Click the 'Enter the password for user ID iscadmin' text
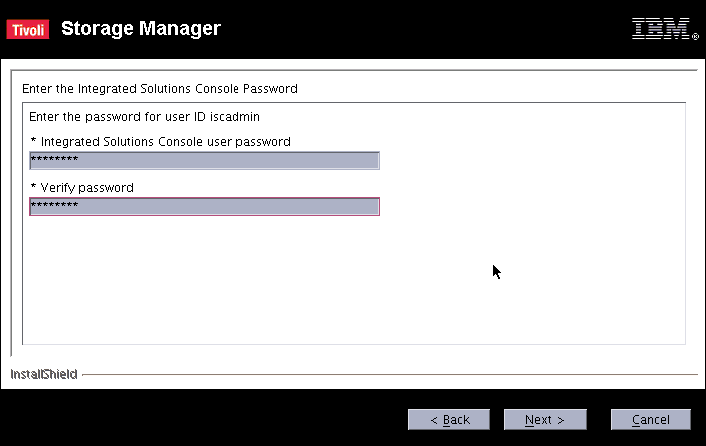Screen dimensions: 706x446 click(144, 117)
